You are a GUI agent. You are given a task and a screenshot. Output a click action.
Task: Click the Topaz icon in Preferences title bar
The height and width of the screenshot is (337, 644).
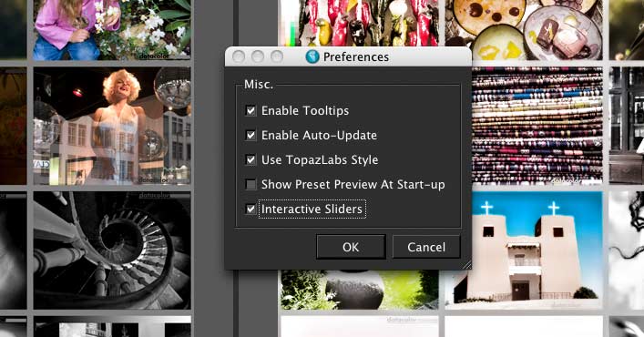click(312, 56)
